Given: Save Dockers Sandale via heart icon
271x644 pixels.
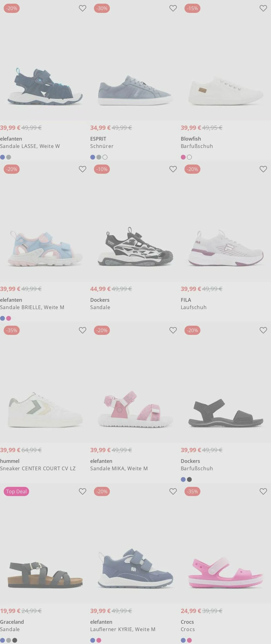Looking at the screenshot, I should 173,169.
